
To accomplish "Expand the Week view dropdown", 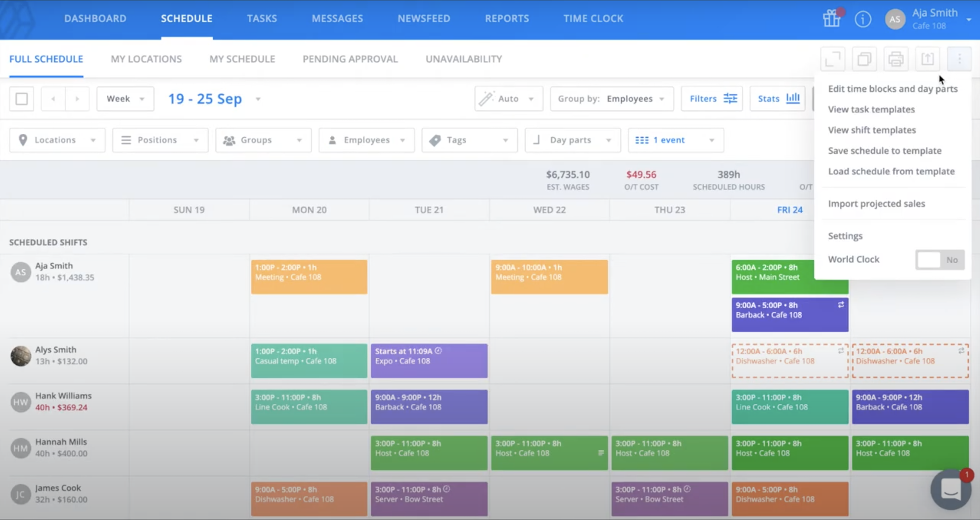I will click(x=125, y=99).
